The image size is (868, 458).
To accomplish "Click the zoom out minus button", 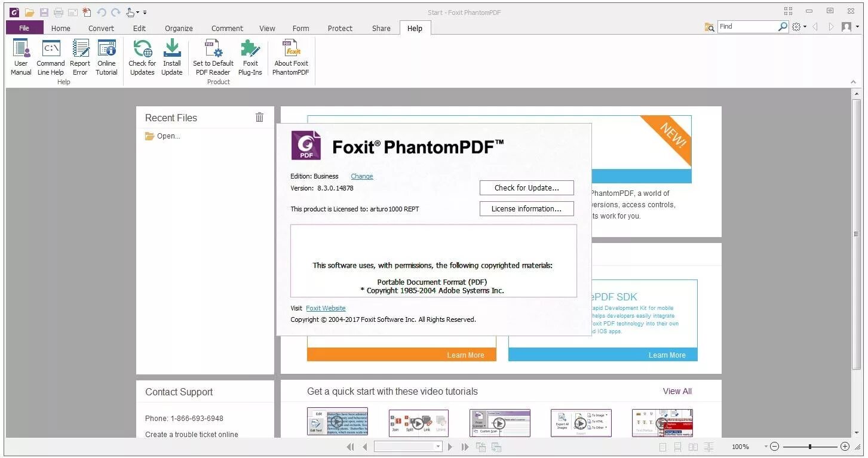I will [775, 446].
